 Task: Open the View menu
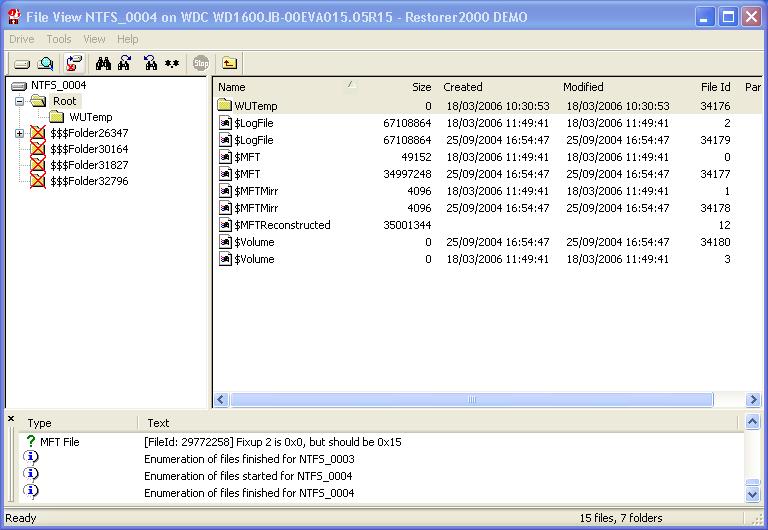pos(94,39)
